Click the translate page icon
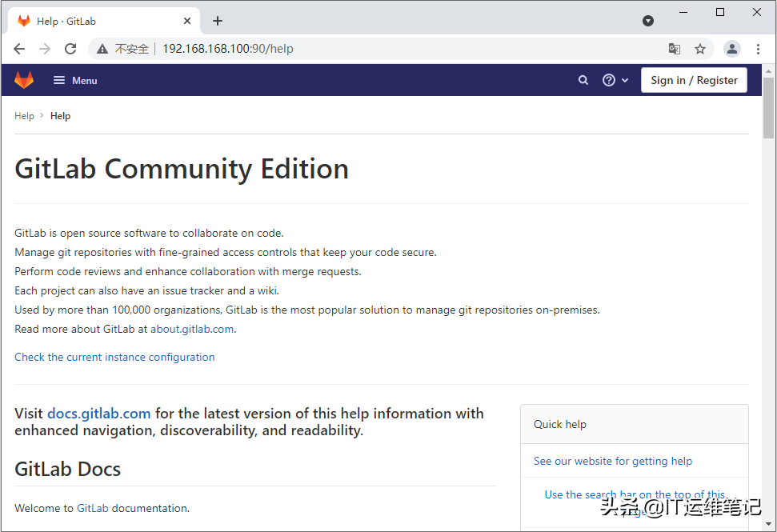The image size is (777, 532). (674, 49)
